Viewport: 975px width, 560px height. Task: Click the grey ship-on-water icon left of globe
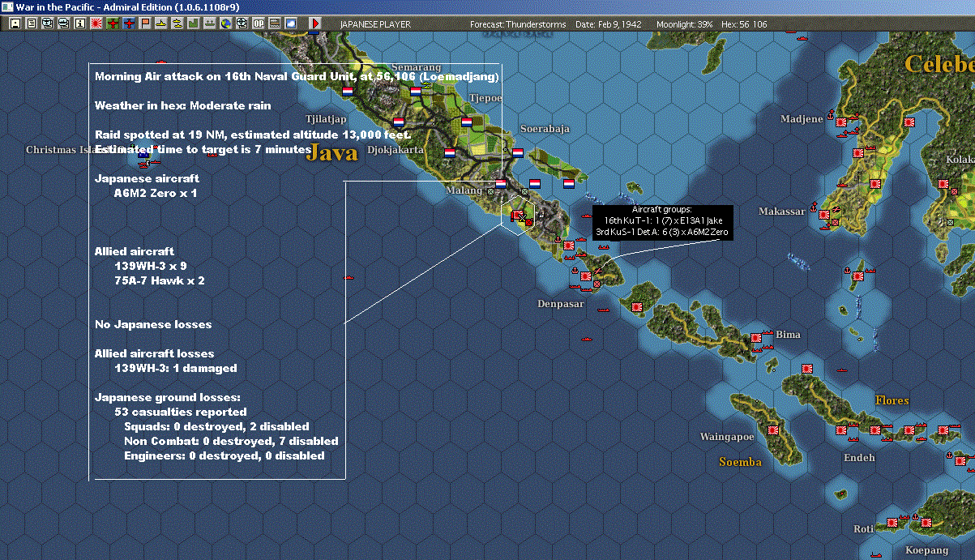(210, 24)
